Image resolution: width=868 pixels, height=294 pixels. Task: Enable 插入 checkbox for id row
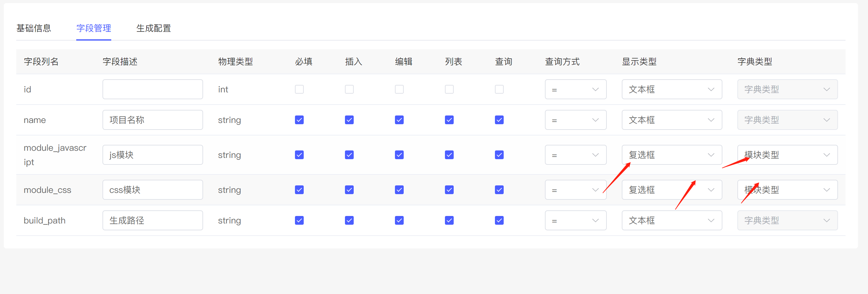coord(349,89)
